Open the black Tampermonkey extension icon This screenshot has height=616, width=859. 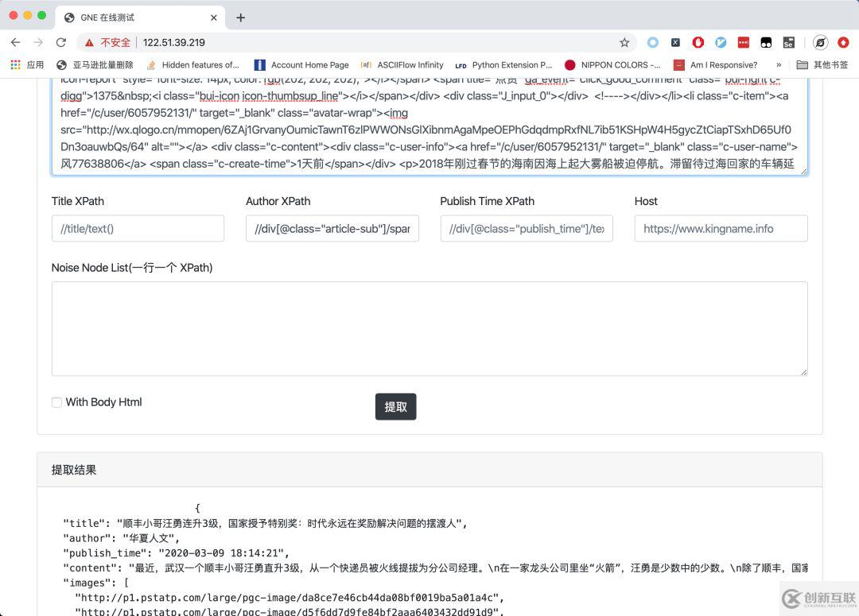(766, 42)
